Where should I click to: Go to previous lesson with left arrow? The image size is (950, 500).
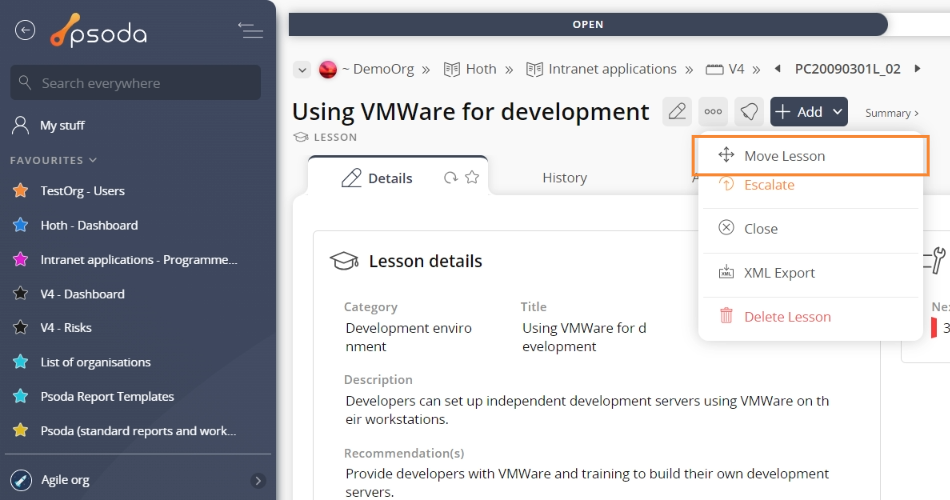click(x=777, y=68)
